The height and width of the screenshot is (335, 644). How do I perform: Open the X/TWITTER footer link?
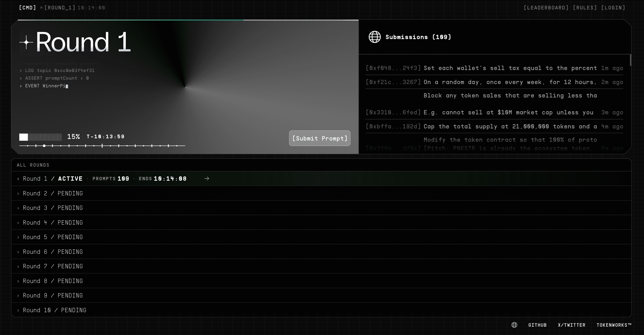(x=571, y=325)
